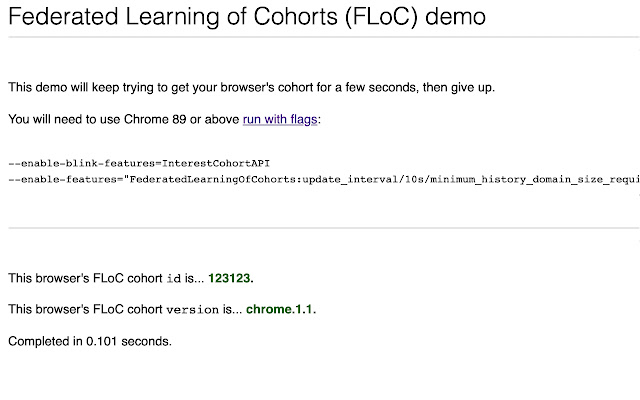Open the "run with flags" link

click(280, 119)
